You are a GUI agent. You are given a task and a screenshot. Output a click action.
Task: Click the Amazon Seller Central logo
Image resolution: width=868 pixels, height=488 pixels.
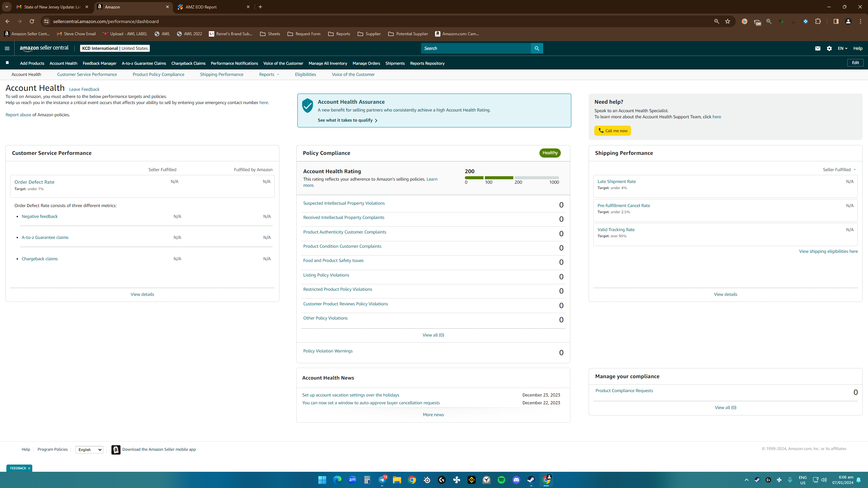pyautogui.click(x=44, y=48)
